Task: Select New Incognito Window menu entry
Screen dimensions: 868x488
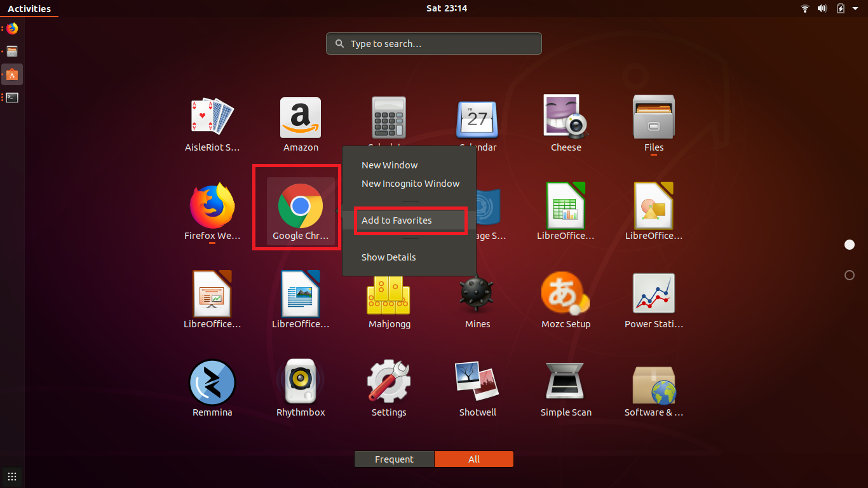Action: 409,184
